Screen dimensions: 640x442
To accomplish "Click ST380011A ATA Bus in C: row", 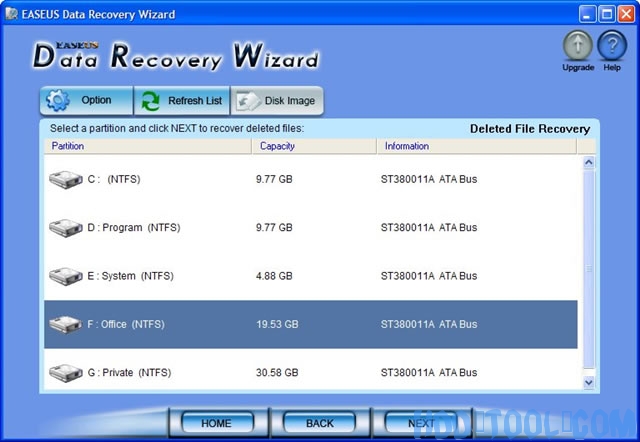I will click(429, 179).
